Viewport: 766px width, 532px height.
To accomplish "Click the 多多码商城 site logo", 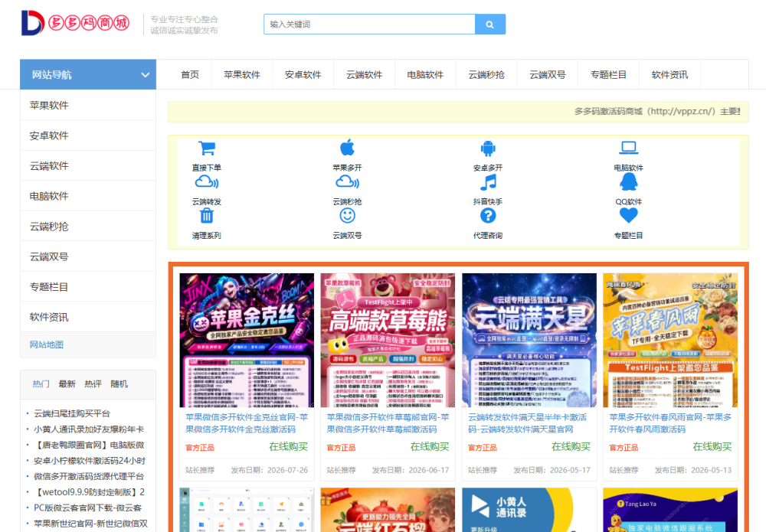I will click(75, 23).
